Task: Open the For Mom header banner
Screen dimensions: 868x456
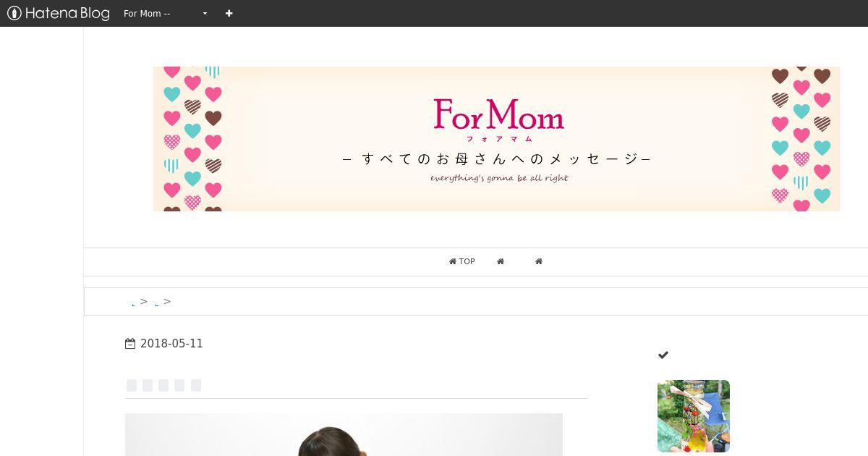Action: (496, 139)
